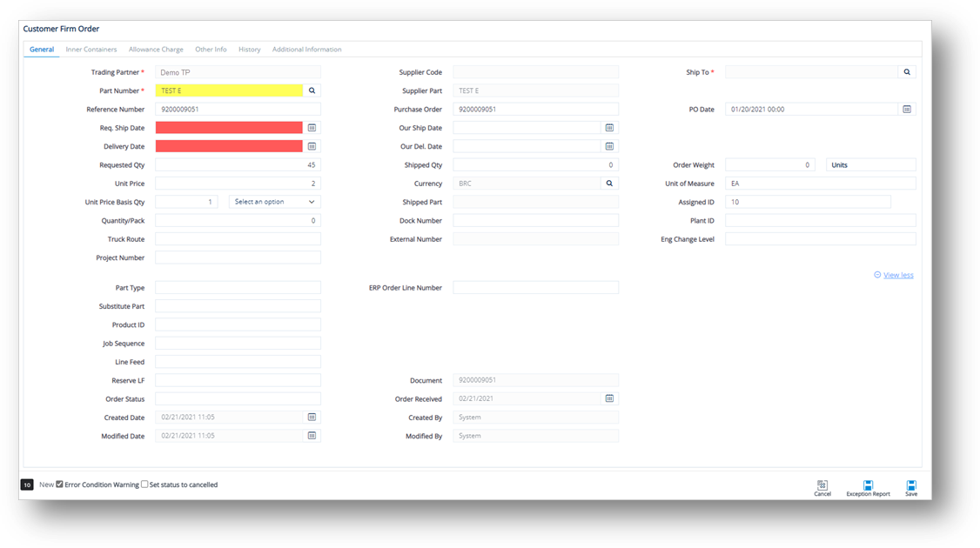Open Unit Price Basis 'Select an option' dropdown
The height and width of the screenshot is (548, 980).
274,202
